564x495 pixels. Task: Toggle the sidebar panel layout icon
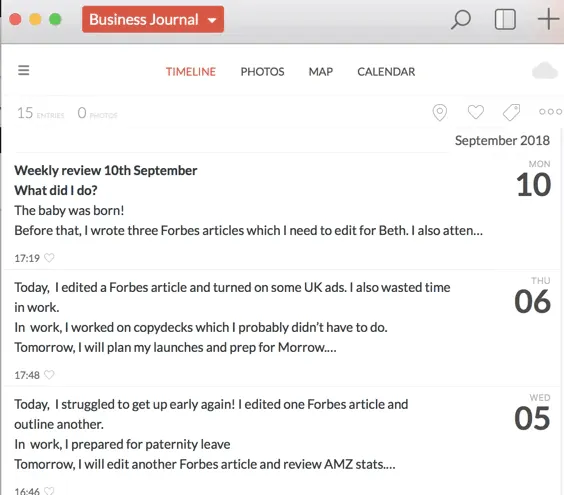pos(505,19)
